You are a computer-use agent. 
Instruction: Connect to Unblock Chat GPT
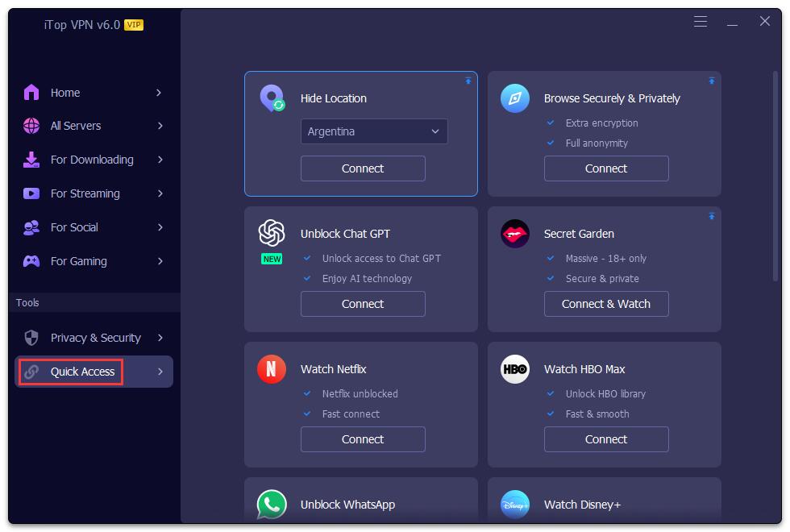(363, 304)
